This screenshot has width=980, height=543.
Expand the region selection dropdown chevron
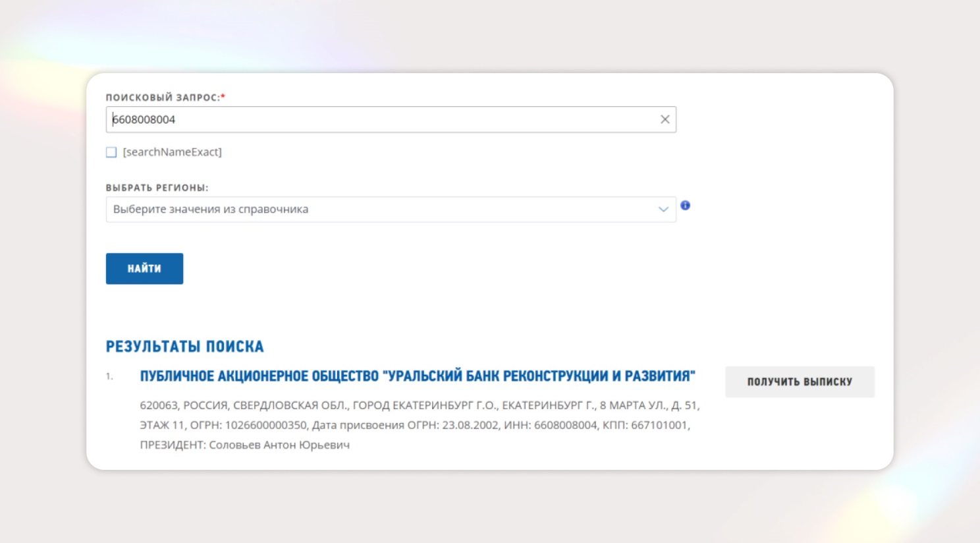[x=663, y=210]
